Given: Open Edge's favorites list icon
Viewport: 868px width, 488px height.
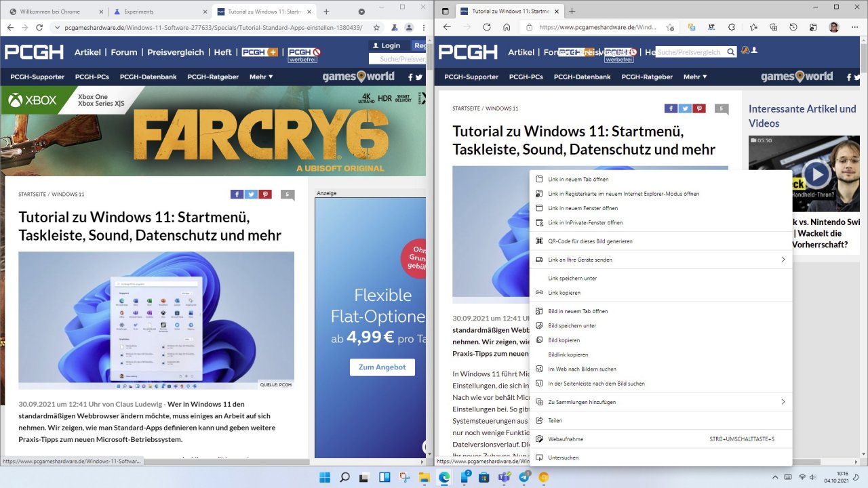Looking at the screenshot, I should click(x=753, y=27).
